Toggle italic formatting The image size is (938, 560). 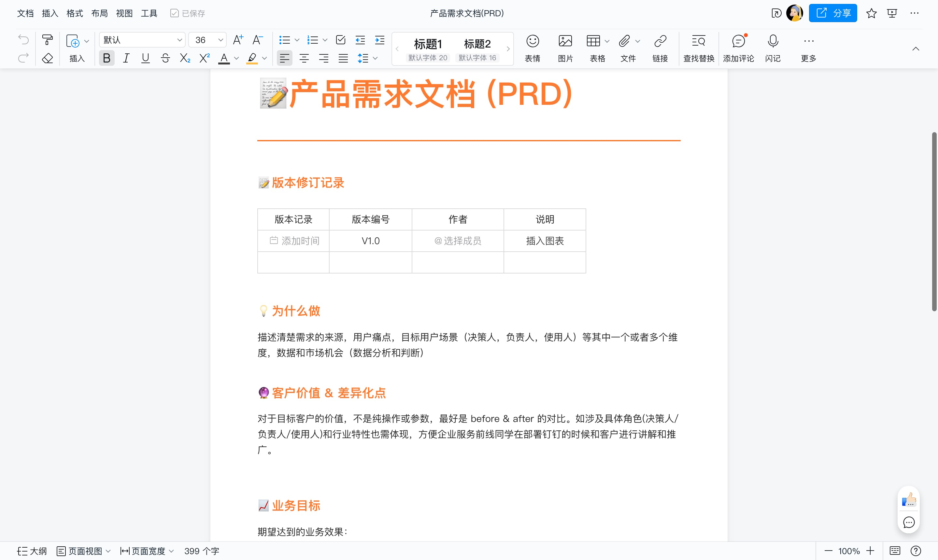(x=126, y=58)
